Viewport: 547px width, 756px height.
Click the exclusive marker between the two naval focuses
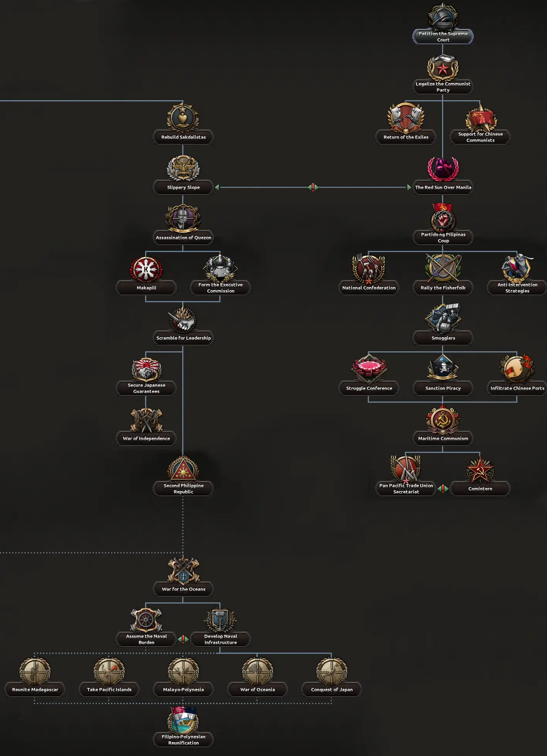[x=183, y=639]
